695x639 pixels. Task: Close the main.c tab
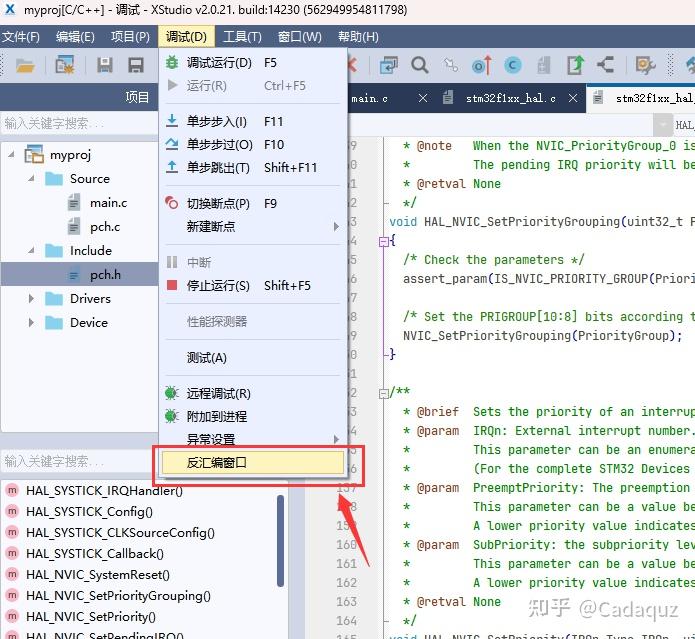click(x=423, y=98)
